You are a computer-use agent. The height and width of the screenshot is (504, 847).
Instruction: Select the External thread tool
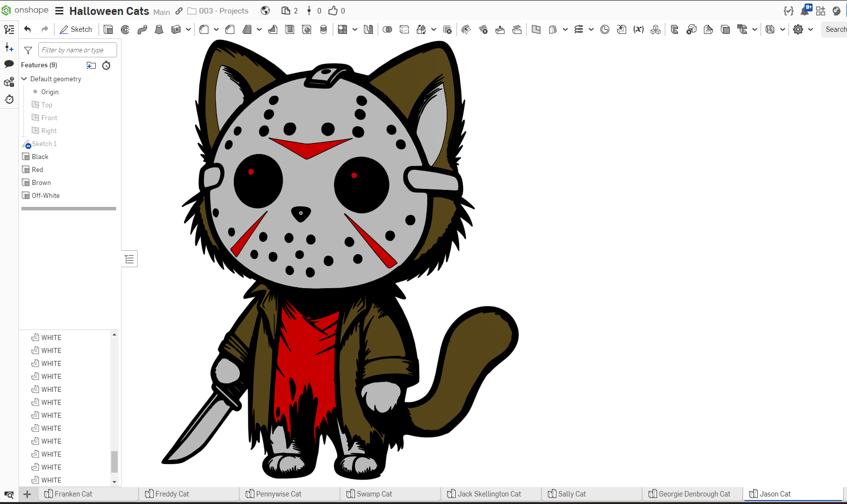click(324, 29)
